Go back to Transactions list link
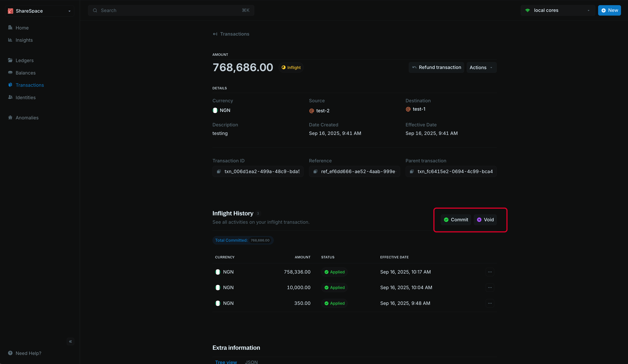Image resolution: width=628 pixels, height=364 pixels. pos(231,34)
